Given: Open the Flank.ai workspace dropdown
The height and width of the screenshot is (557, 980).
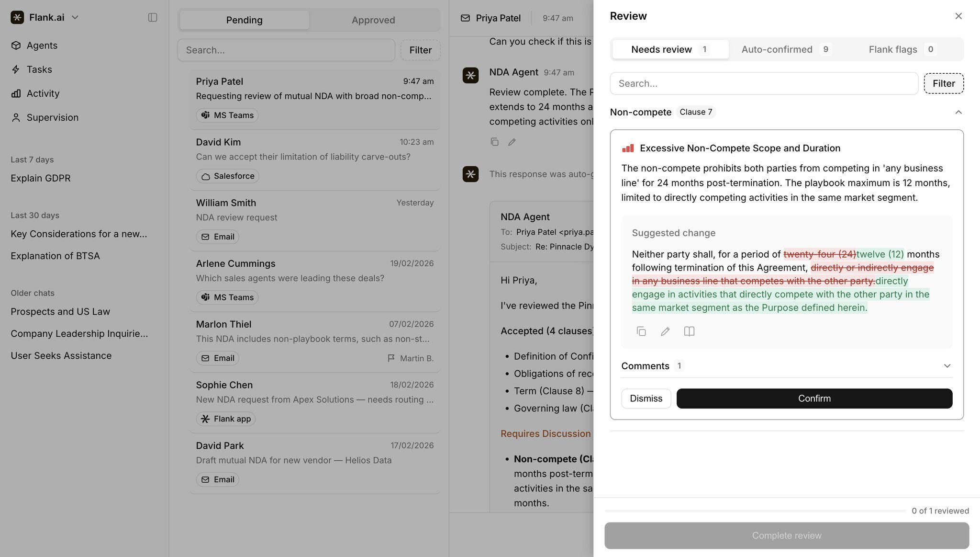Looking at the screenshot, I should 75,17.
